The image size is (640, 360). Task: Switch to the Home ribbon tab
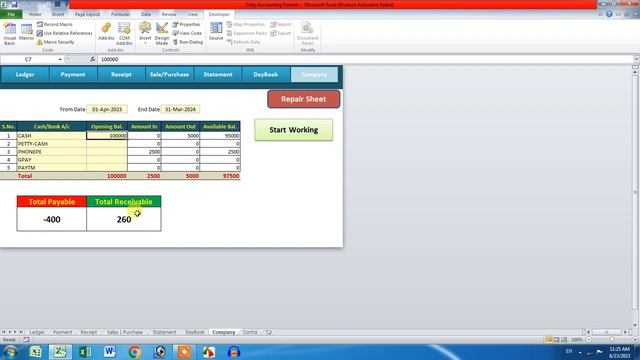(x=35, y=14)
